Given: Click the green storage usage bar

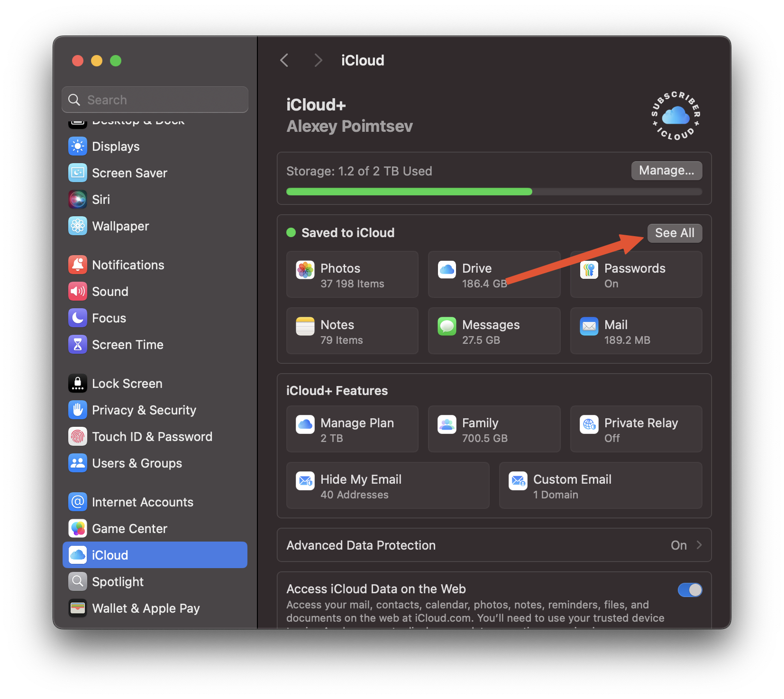Looking at the screenshot, I should point(409,192).
